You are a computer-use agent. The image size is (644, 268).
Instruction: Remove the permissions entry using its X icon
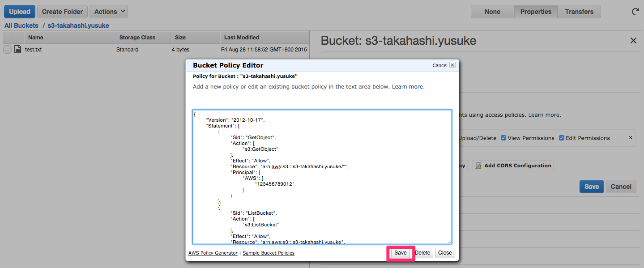(x=631, y=138)
